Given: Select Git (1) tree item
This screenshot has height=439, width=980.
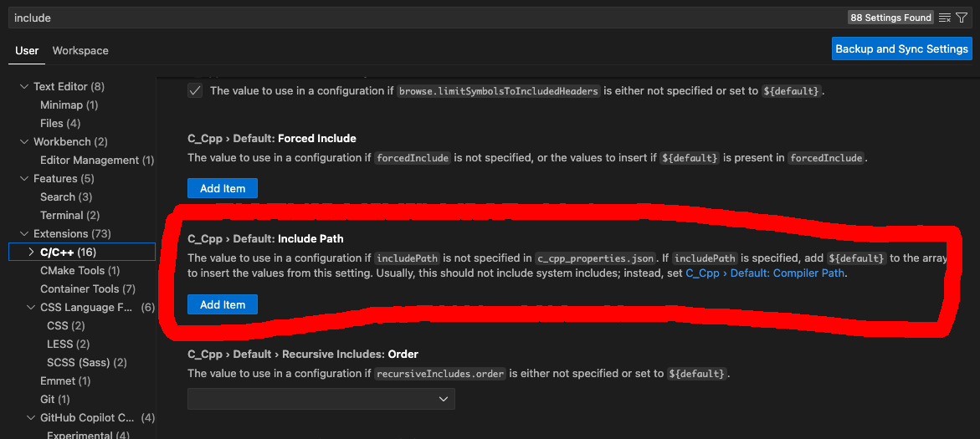Looking at the screenshot, I should (x=55, y=399).
